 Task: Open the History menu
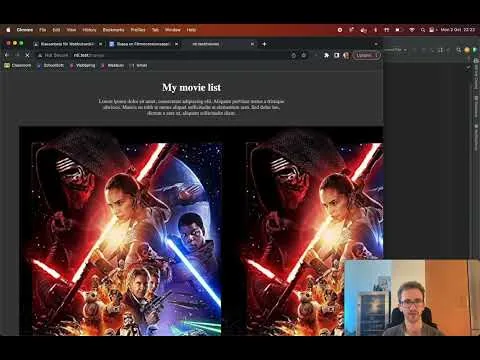pyautogui.click(x=89, y=30)
